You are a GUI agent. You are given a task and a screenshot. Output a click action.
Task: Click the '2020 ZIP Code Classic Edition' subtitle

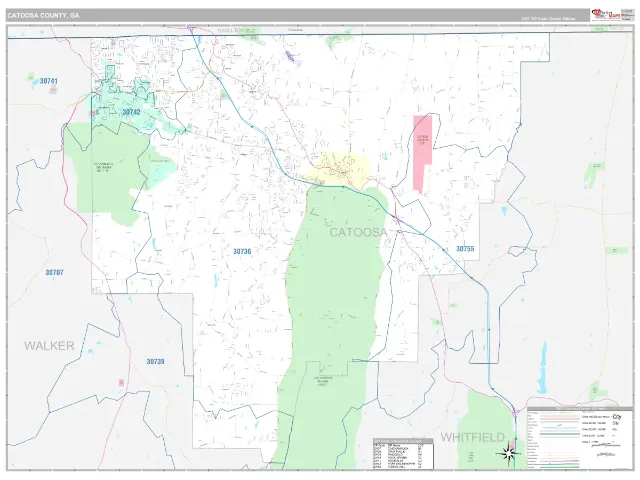point(548,18)
